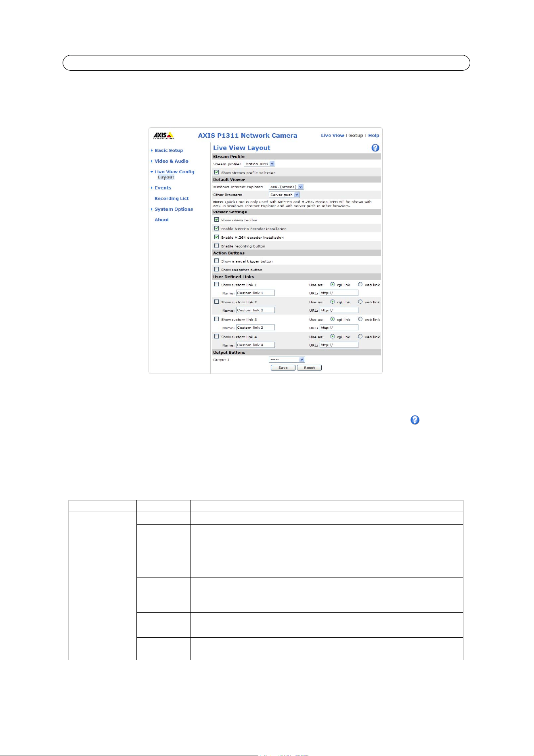The height and width of the screenshot is (756, 534).
Task: Click the QuickTime note text
Action: (x=293, y=204)
